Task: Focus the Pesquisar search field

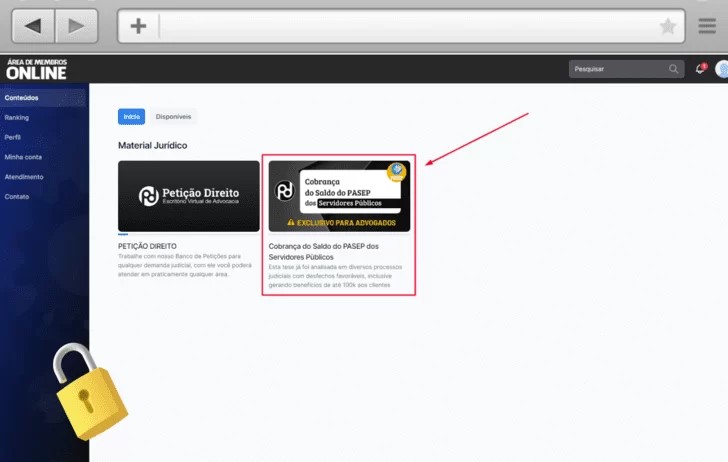Action: pyautogui.click(x=626, y=69)
